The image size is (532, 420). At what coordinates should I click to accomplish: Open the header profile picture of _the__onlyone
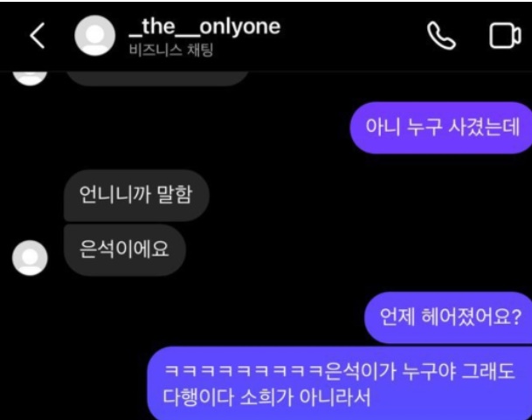94,36
